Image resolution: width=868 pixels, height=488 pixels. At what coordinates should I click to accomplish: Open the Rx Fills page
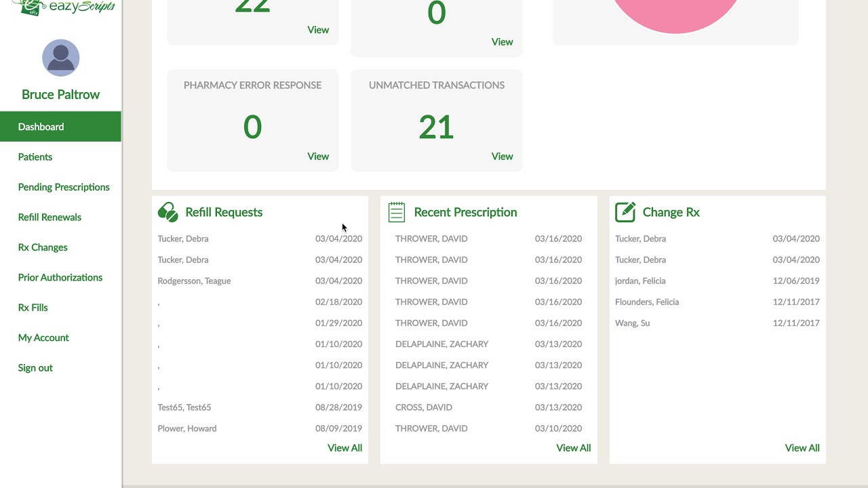(x=33, y=308)
